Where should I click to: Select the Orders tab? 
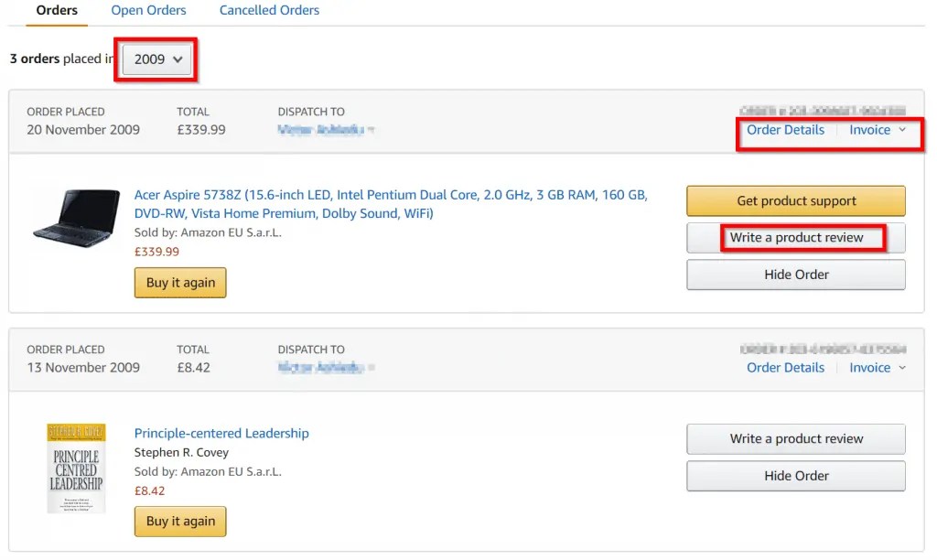[x=56, y=10]
